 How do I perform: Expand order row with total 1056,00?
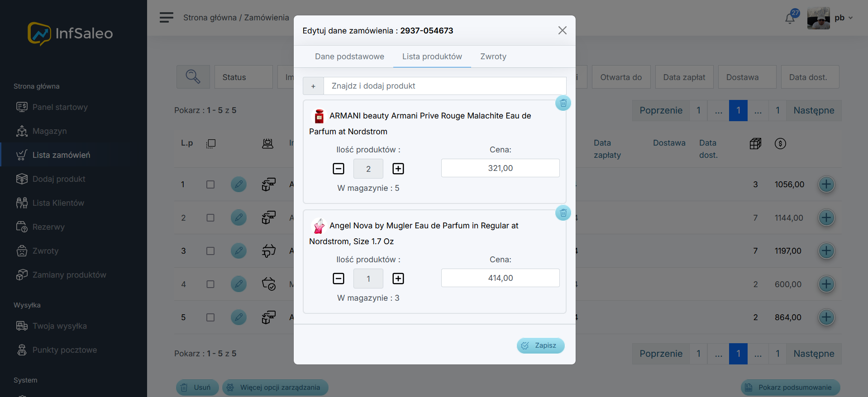(826, 184)
